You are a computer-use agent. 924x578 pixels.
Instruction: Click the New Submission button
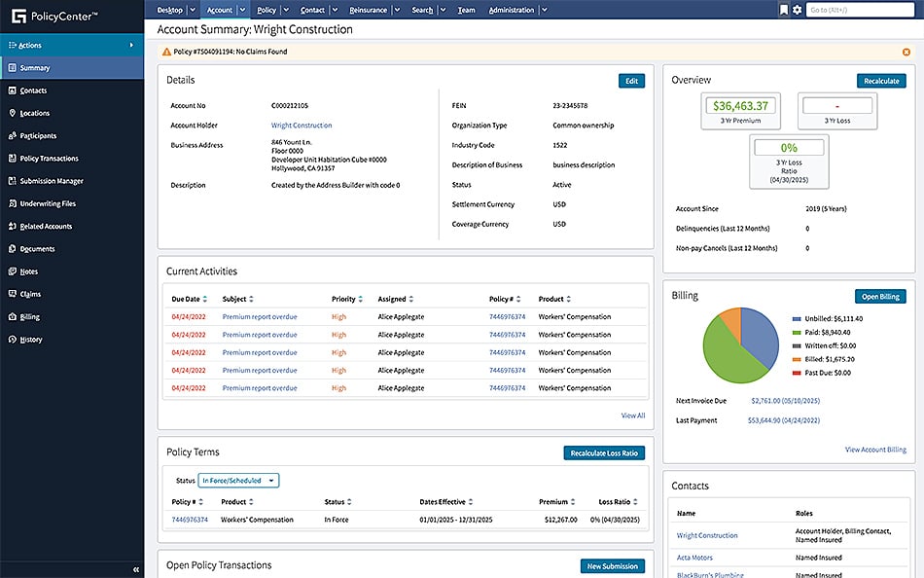pyautogui.click(x=615, y=565)
